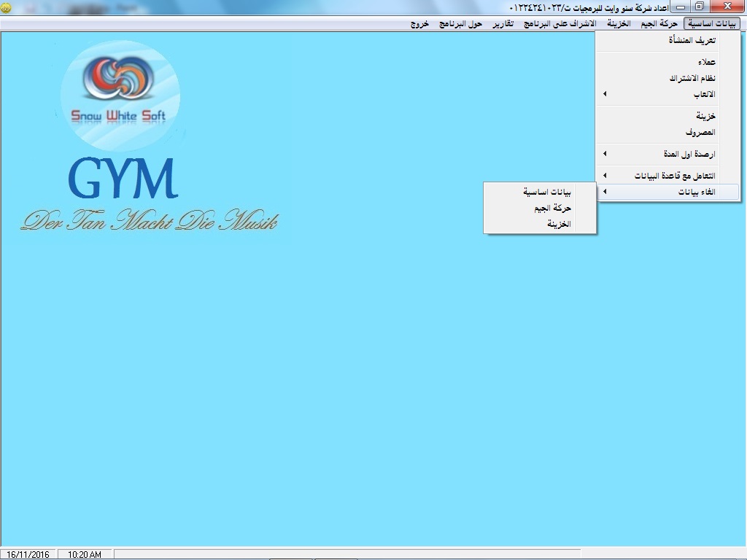Open the تقارير menu in the menu bar

tap(501, 23)
